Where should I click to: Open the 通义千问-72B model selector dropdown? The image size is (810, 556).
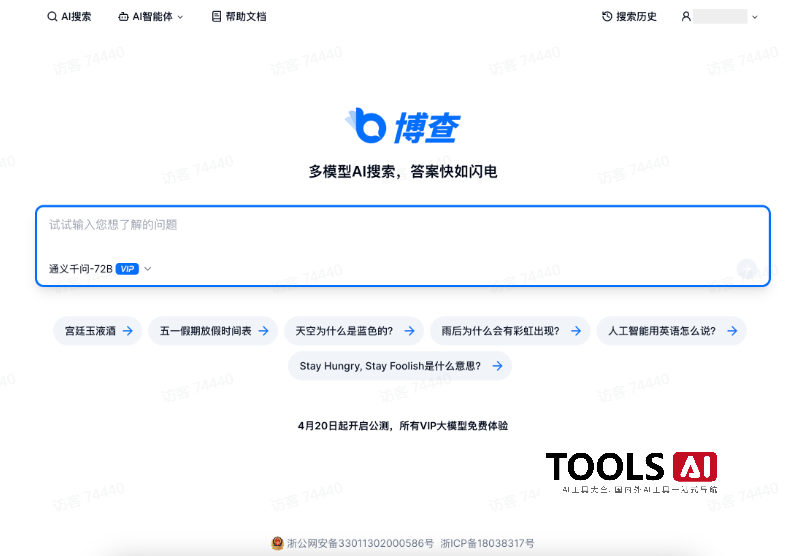(x=148, y=269)
